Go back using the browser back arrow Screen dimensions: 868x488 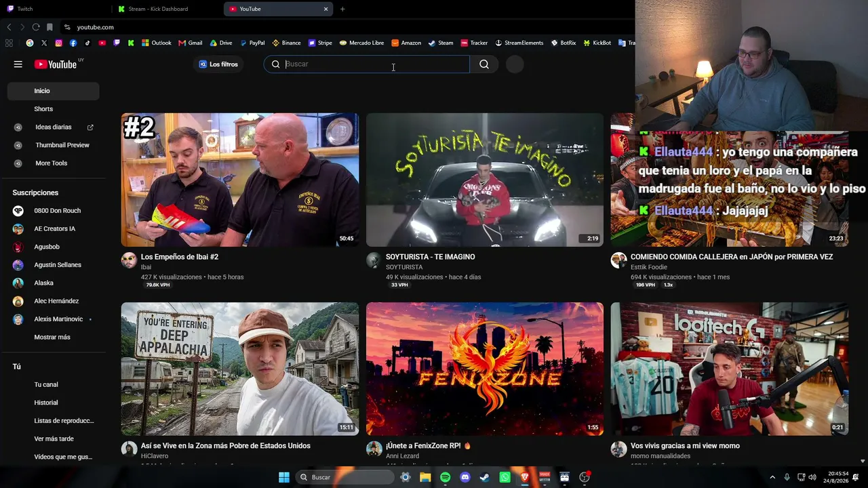9,27
